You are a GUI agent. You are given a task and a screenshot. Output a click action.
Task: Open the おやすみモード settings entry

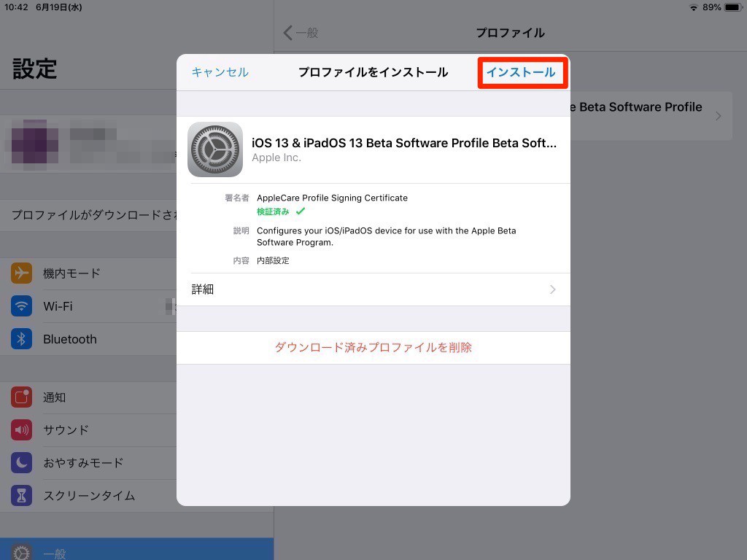coord(83,463)
